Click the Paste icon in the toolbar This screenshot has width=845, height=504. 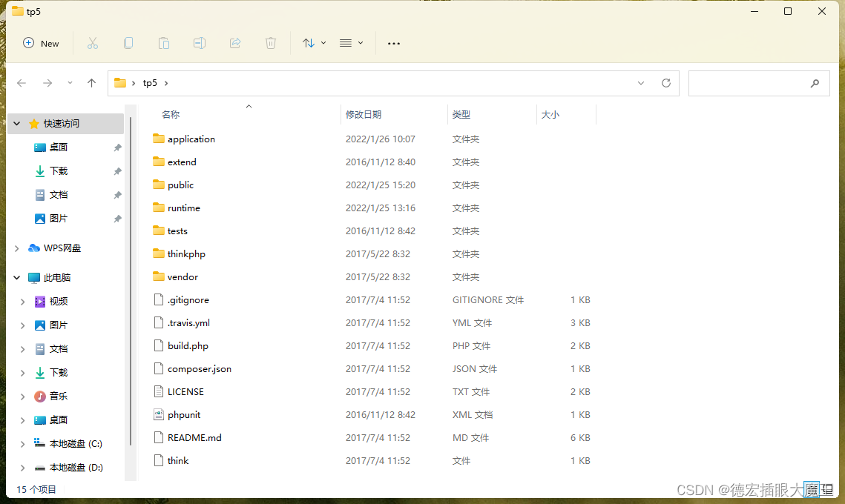(x=164, y=43)
